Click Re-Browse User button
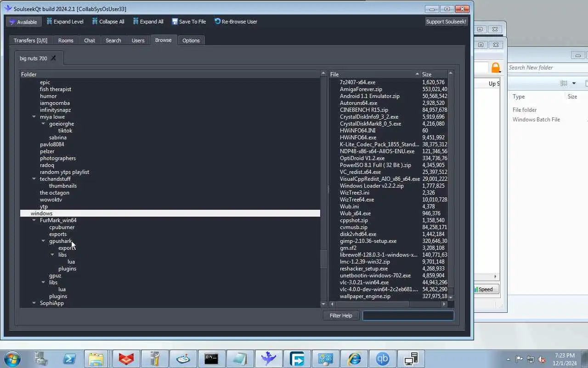 236,22
